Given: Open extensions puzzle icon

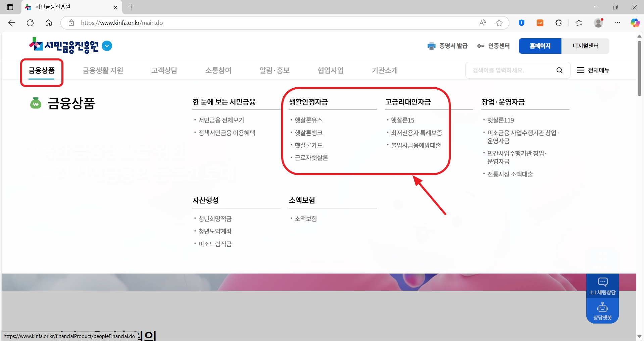Looking at the screenshot, I should tap(558, 23).
